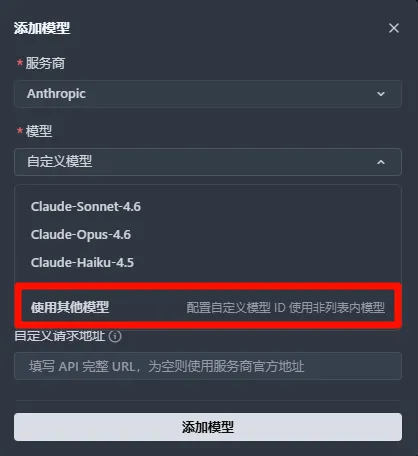Click the red asterisk beside 模型
418x456 pixels.
pyautogui.click(x=20, y=130)
